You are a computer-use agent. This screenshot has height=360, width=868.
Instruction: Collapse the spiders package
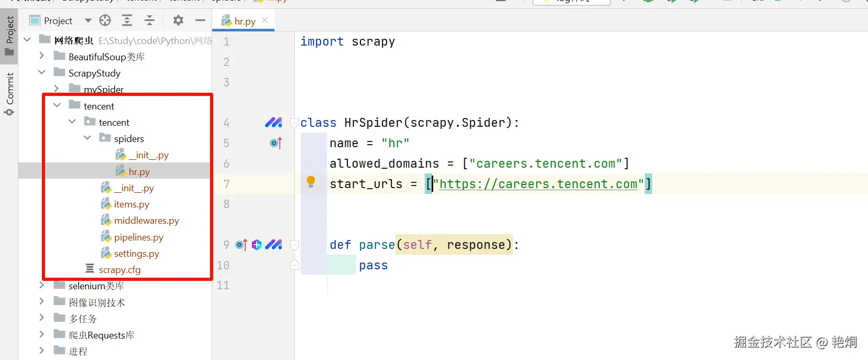(87, 138)
